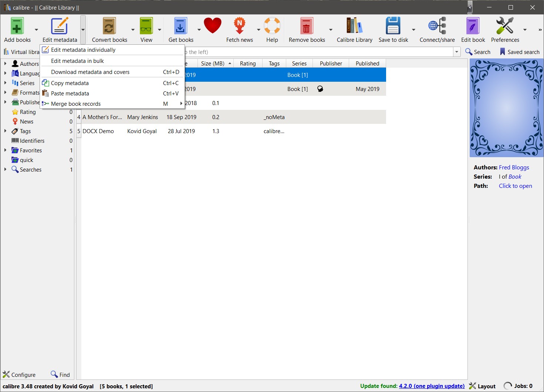Viewport: 544px width, 392px height.
Task: Open the Calibre Library switcher icon
Action: tap(354, 26)
